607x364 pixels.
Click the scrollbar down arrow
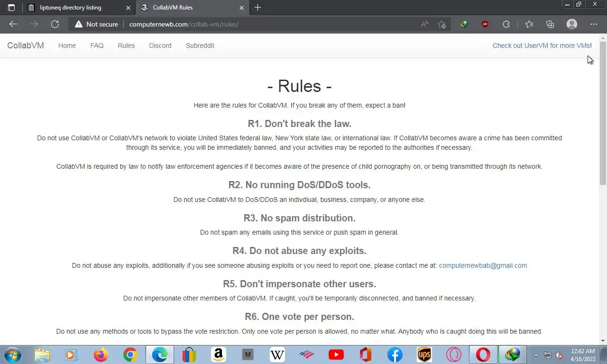tap(603, 341)
